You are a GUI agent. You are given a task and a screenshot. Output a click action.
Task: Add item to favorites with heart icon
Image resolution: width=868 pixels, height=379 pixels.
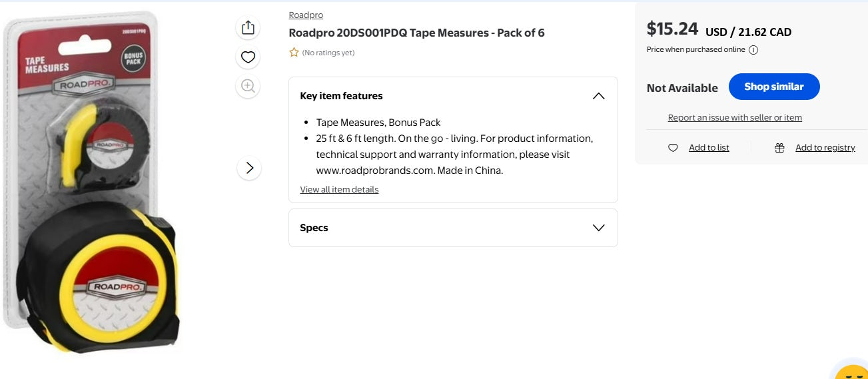pyautogui.click(x=248, y=57)
